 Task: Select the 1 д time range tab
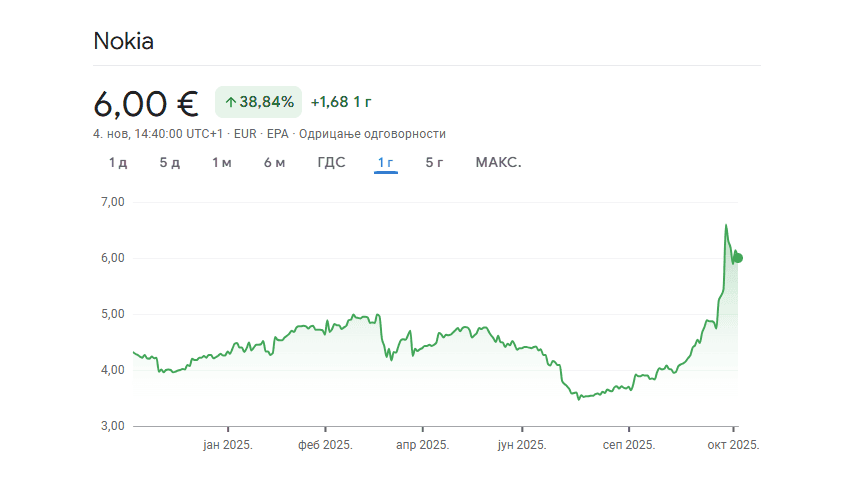click(x=118, y=163)
